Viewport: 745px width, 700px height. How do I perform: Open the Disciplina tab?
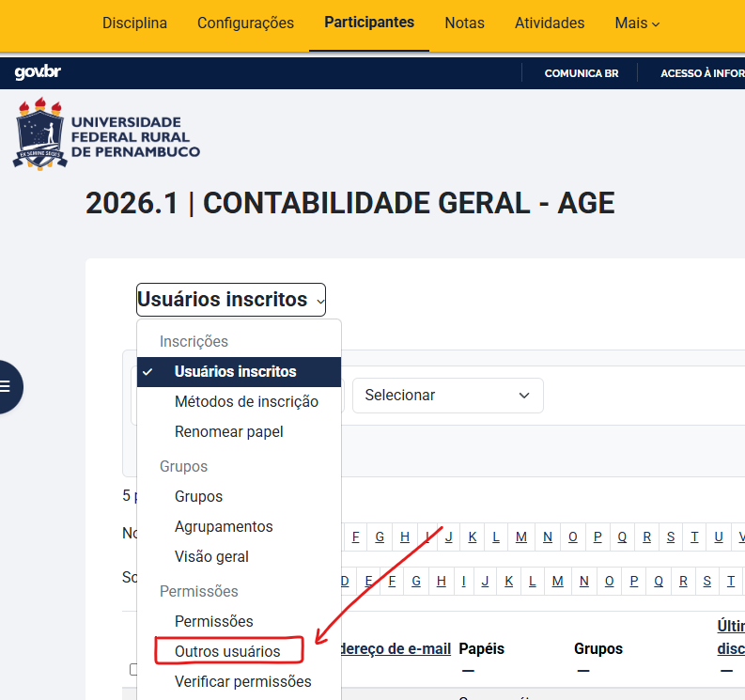(x=134, y=23)
